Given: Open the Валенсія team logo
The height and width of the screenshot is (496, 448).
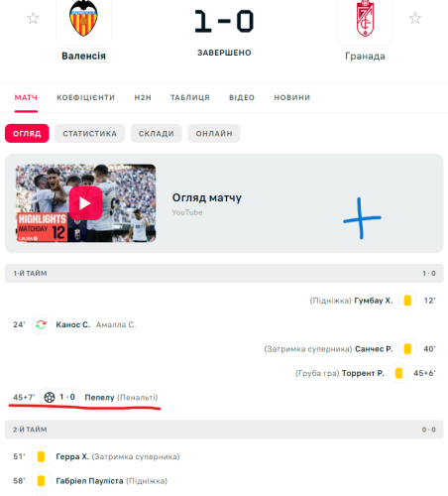Looking at the screenshot, I should pyautogui.click(x=83, y=19).
